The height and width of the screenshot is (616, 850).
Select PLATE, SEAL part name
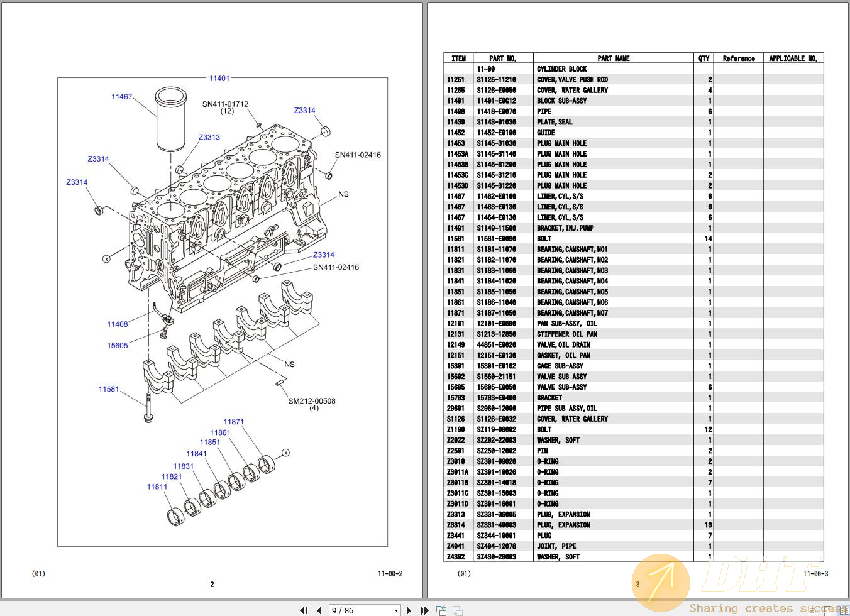pos(555,122)
